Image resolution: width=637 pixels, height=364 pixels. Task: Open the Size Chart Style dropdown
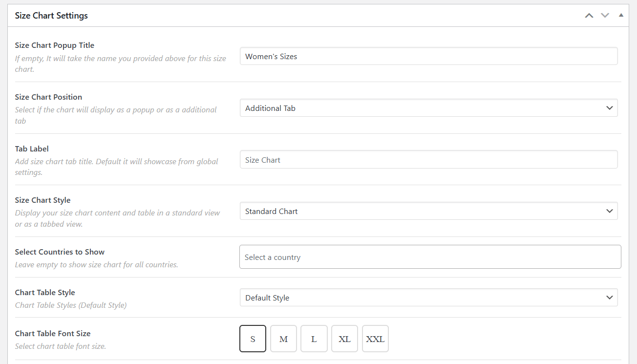pos(428,211)
